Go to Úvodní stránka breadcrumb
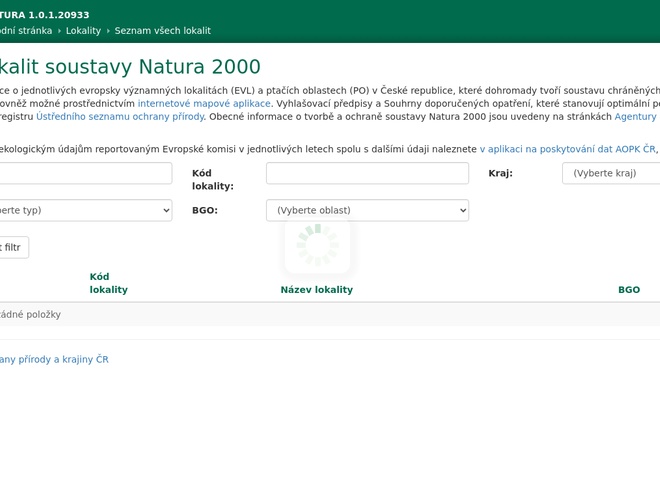This screenshot has width=660, height=500. pyautogui.click(x=26, y=31)
